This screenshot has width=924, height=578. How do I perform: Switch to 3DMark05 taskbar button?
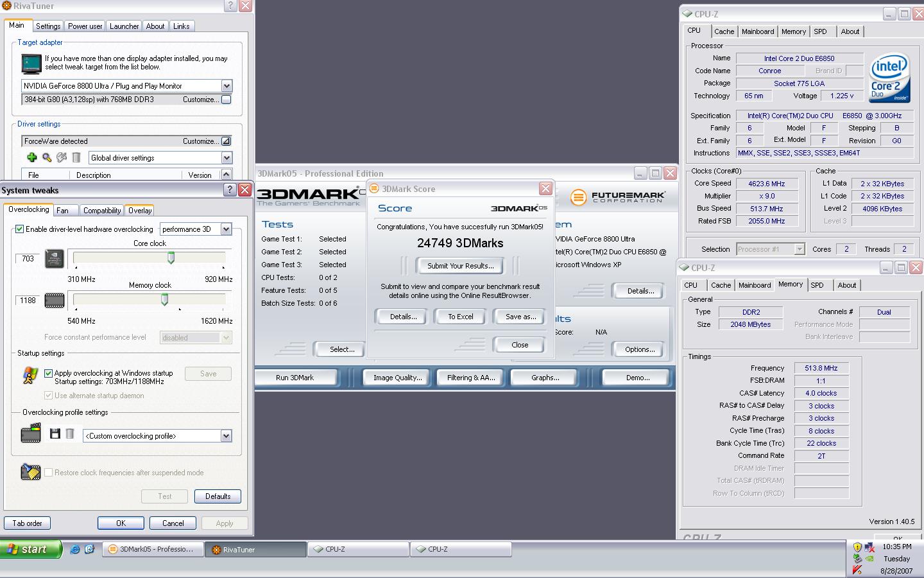pos(153,549)
